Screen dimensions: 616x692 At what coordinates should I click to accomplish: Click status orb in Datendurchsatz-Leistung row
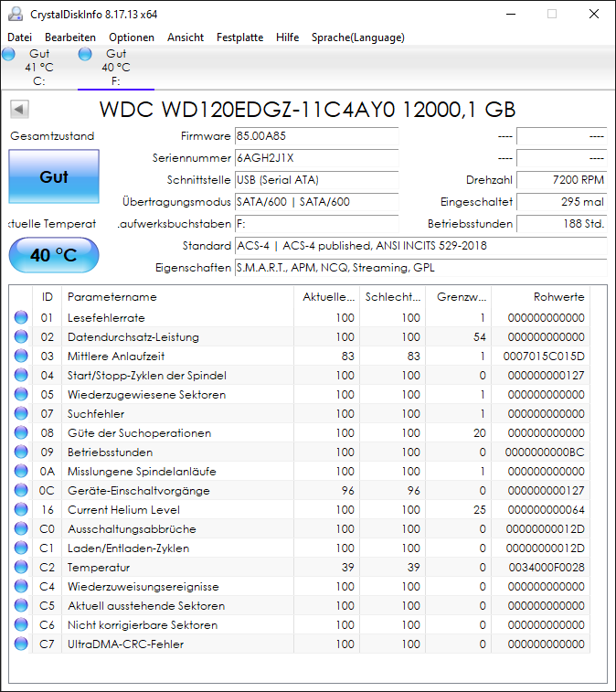pos(21,336)
